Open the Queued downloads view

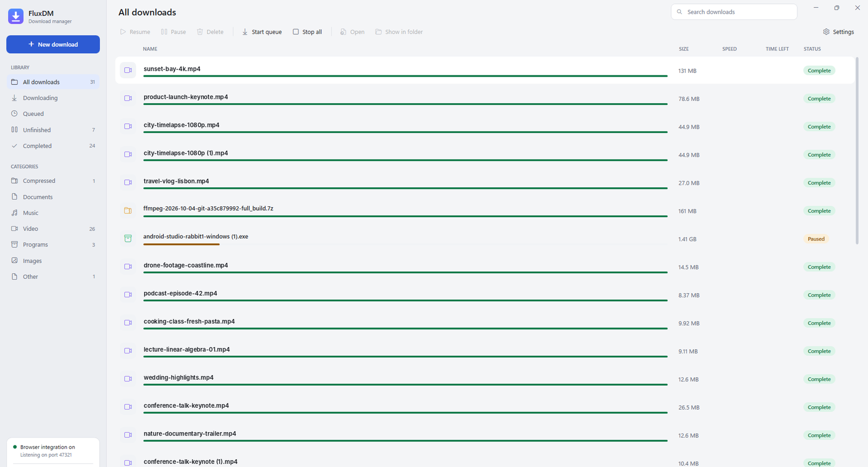53,114
